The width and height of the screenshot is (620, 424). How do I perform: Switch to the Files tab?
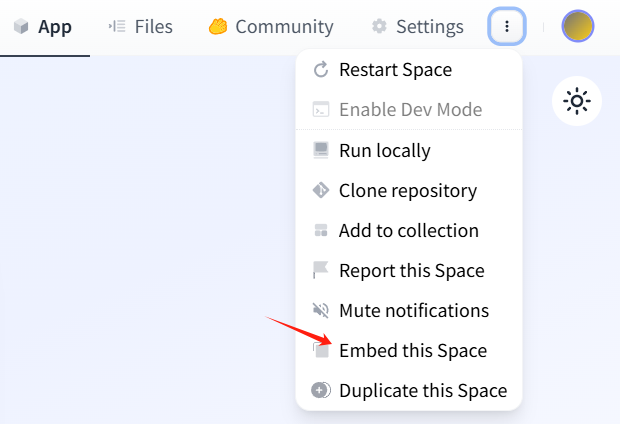pyautogui.click(x=141, y=27)
